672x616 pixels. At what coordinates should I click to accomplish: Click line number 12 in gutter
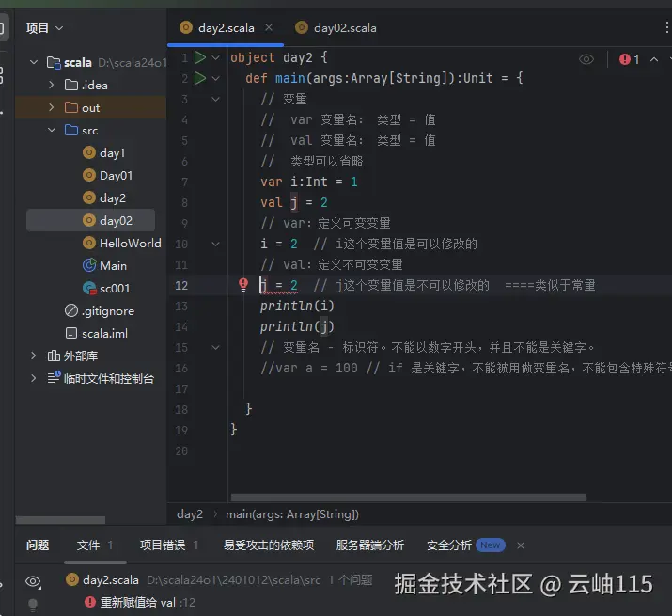tap(181, 285)
